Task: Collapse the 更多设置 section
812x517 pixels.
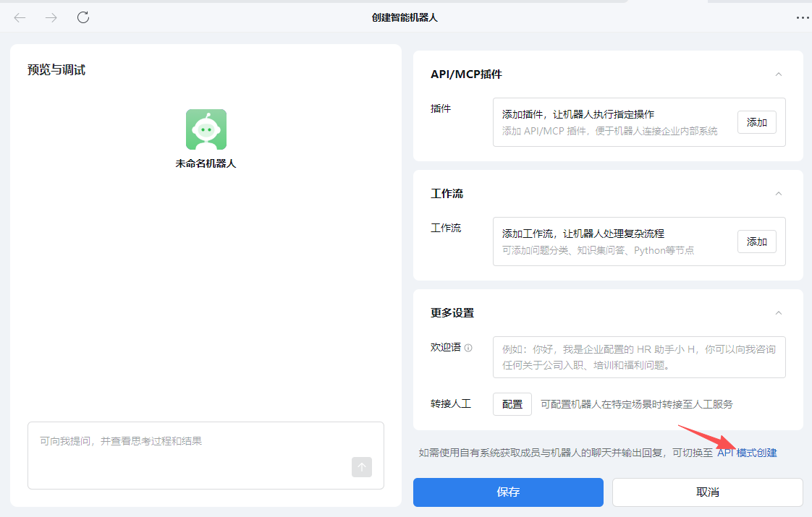Action: (x=778, y=313)
